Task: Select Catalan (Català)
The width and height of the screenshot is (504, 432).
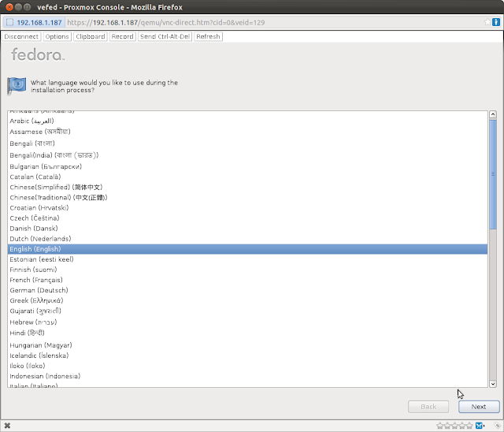Action: coord(247,177)
